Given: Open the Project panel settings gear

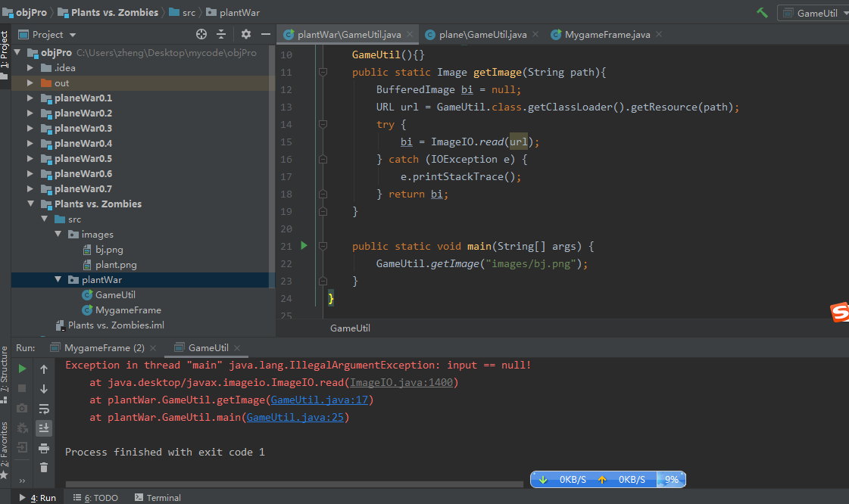Looking at the screenshot, I should [x=246, y=34].
